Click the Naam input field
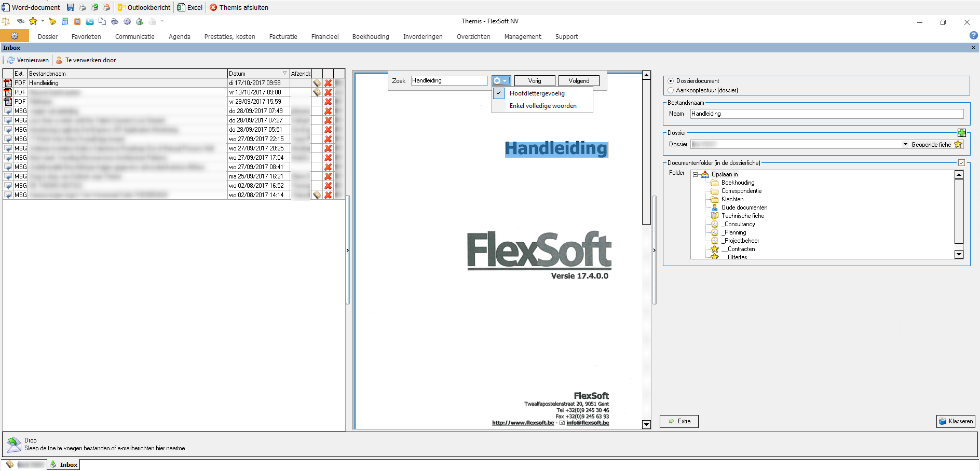The width and height of the screenshot is (980, 471). pos(827,114)
